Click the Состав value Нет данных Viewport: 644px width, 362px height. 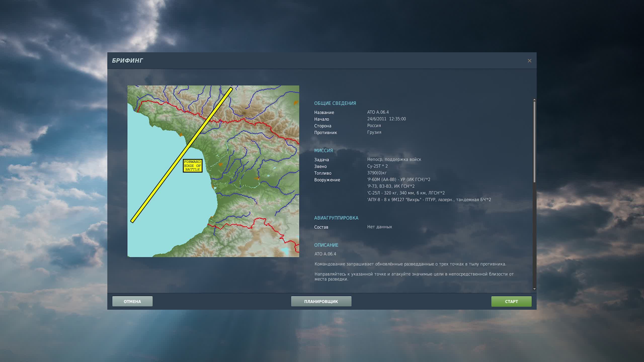[x=379, y=227]
